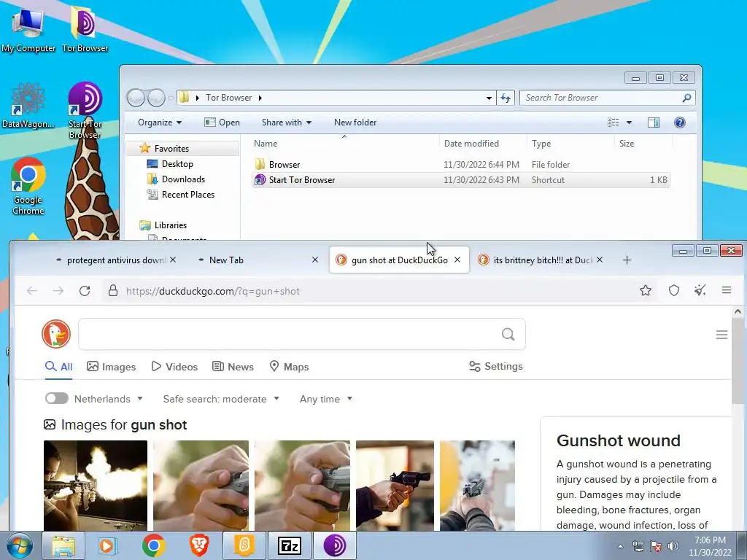The height and width of the screenshot is (560, 747).
Task: Open Downloads in Favorites
Action: point(176,179)
